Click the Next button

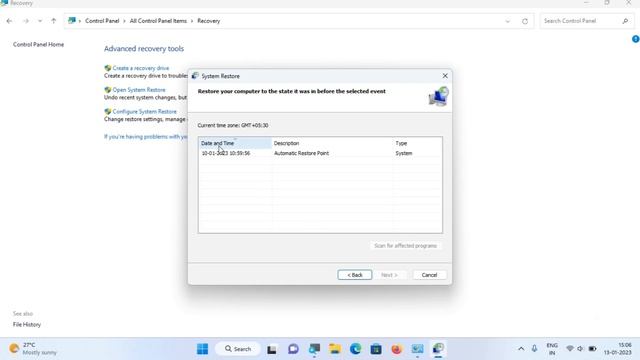pyautogui.click(x=389, y=275)
